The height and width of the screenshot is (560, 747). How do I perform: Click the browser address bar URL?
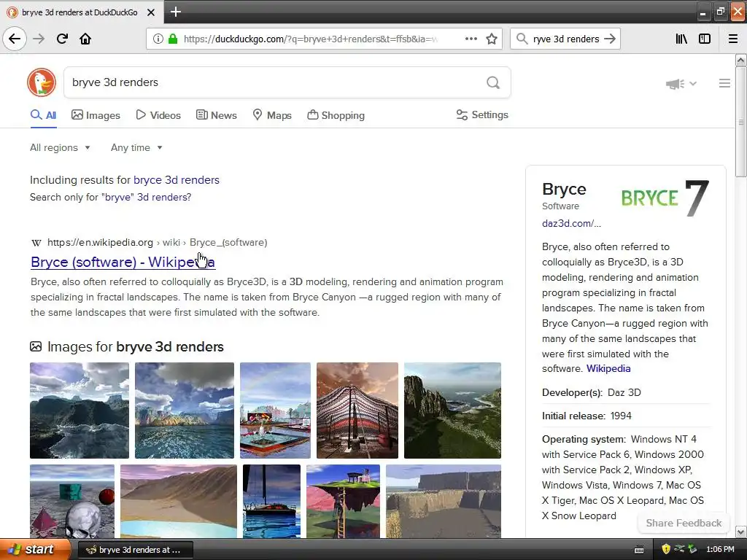coord(311,39)
